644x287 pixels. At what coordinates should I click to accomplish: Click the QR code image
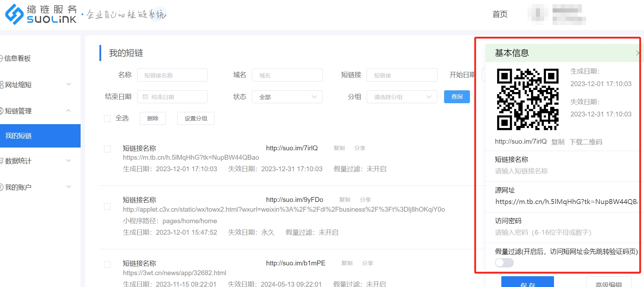click(527, 99)
